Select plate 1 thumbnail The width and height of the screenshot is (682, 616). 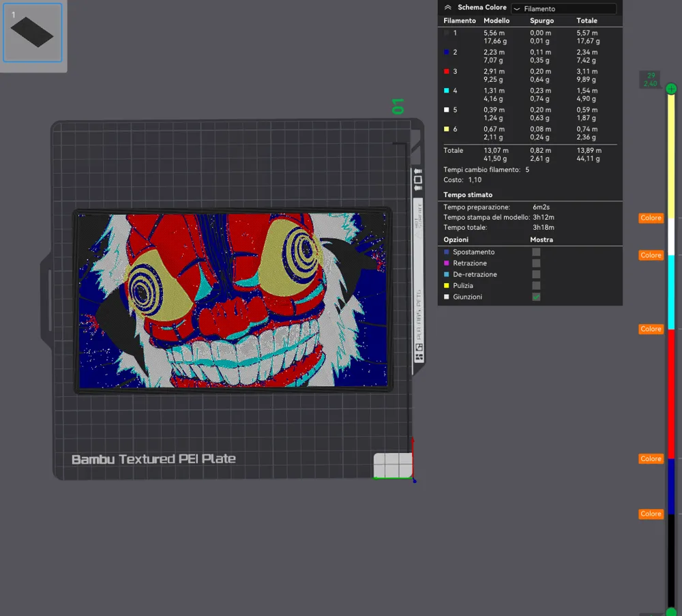point(33,33)
